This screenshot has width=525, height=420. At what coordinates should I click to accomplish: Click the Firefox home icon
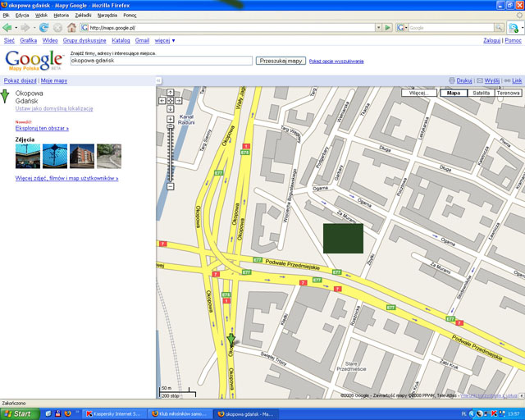click(71, 27)
